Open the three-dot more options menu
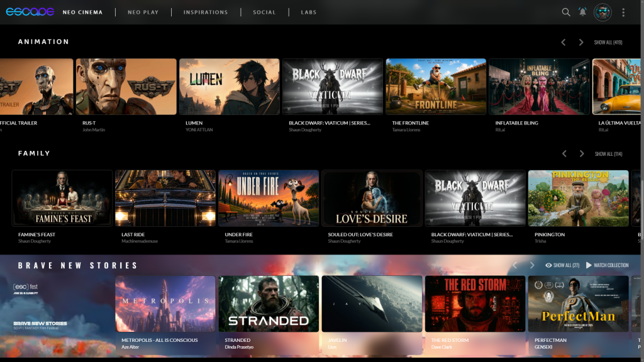The image size is (644, 362). [623, 13]
